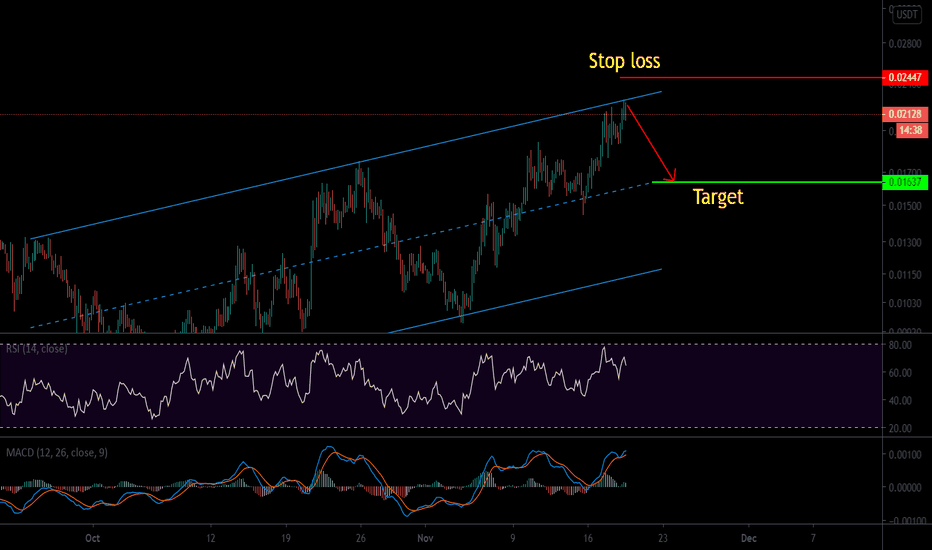Click '12' on the time axis

pos(210,538)
